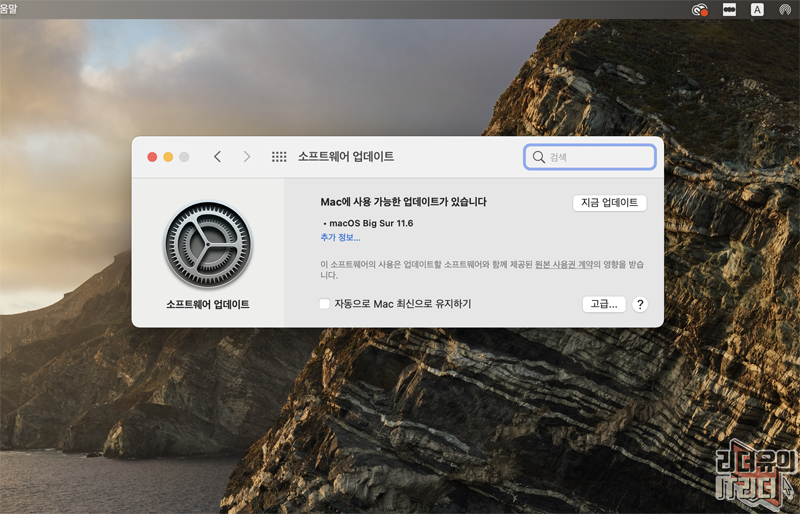
Task: Click the 소프트웨어 업데이트 label under the gear
Action: coord(208,304)
